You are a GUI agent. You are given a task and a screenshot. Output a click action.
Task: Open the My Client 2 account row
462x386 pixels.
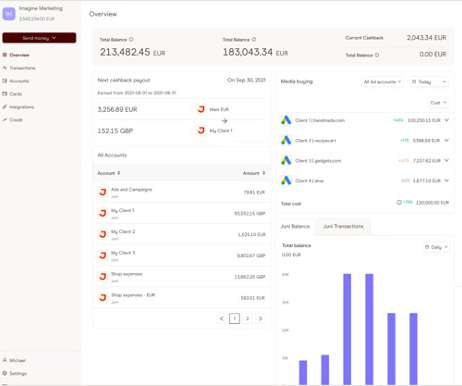pyautogui.click(x=181, y=234)
